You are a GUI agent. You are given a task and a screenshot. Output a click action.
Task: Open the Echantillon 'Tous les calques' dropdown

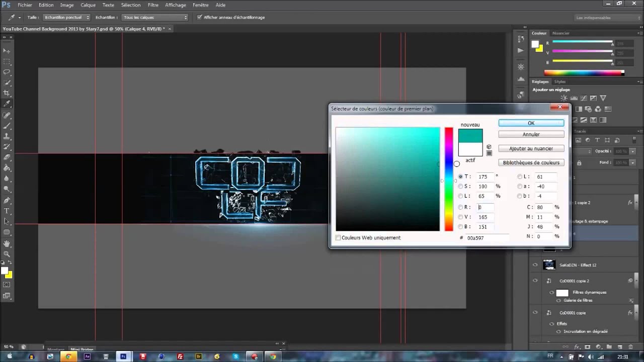(x=155, y=17)
